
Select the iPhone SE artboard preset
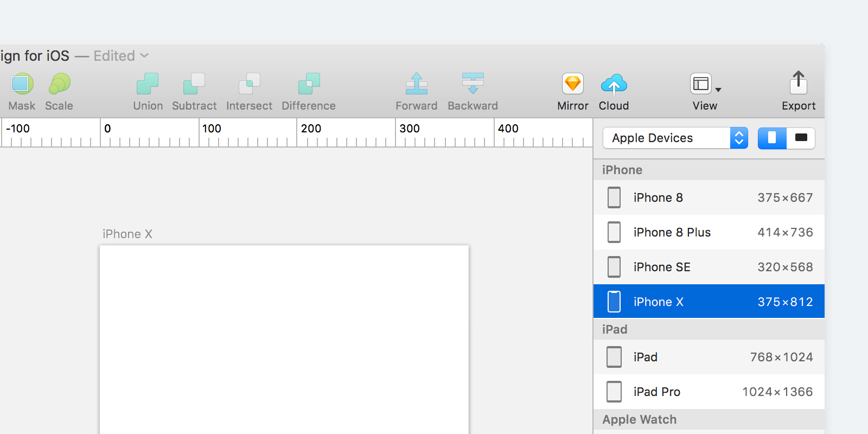[x=709, y=267]
